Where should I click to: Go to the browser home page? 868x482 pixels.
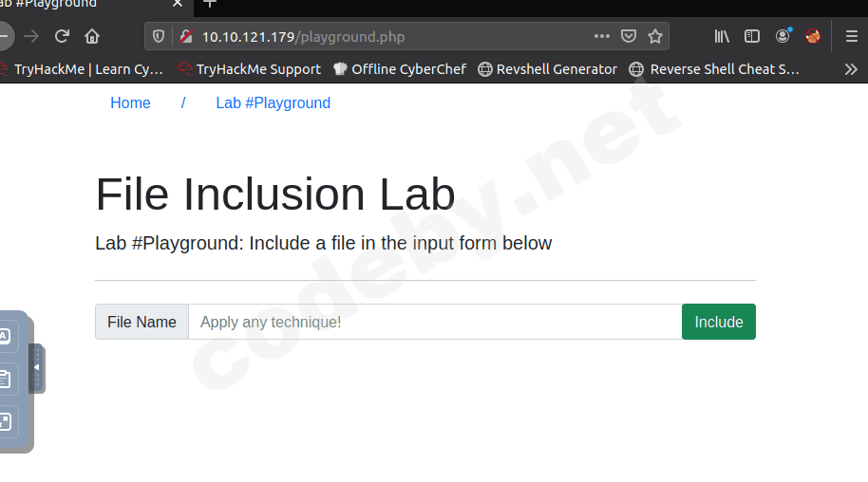click(x=92, y=36)
